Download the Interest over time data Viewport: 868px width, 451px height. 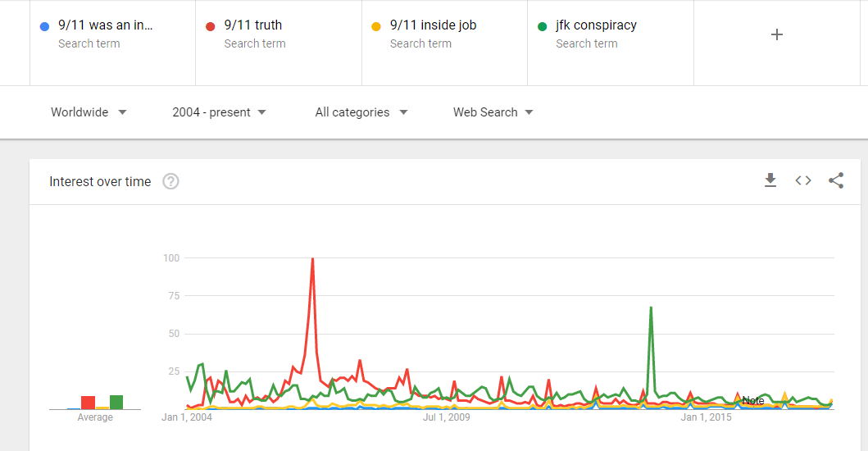point(770,181)
